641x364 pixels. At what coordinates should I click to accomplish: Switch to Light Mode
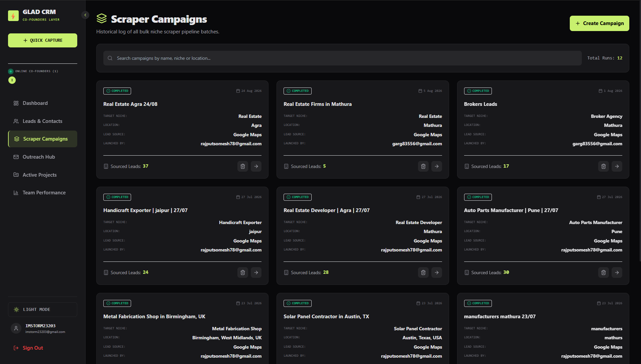point(42,310)
